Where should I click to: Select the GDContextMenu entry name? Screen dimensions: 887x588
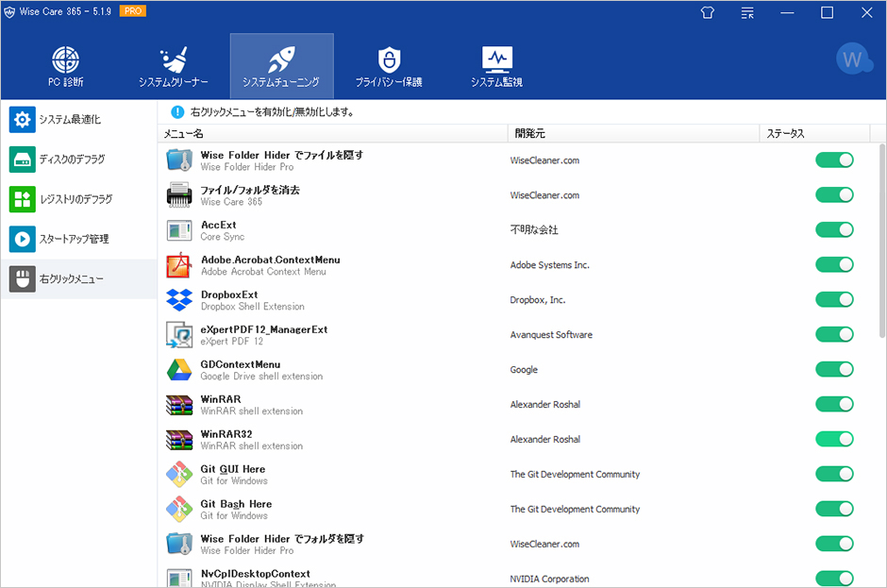(241, 364)
